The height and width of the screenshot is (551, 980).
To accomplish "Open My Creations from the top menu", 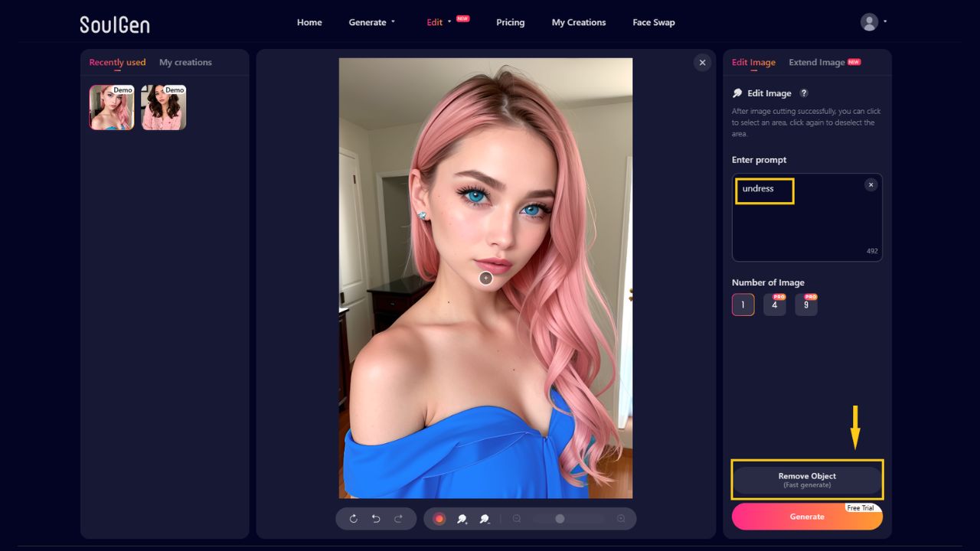I will 578,22.
